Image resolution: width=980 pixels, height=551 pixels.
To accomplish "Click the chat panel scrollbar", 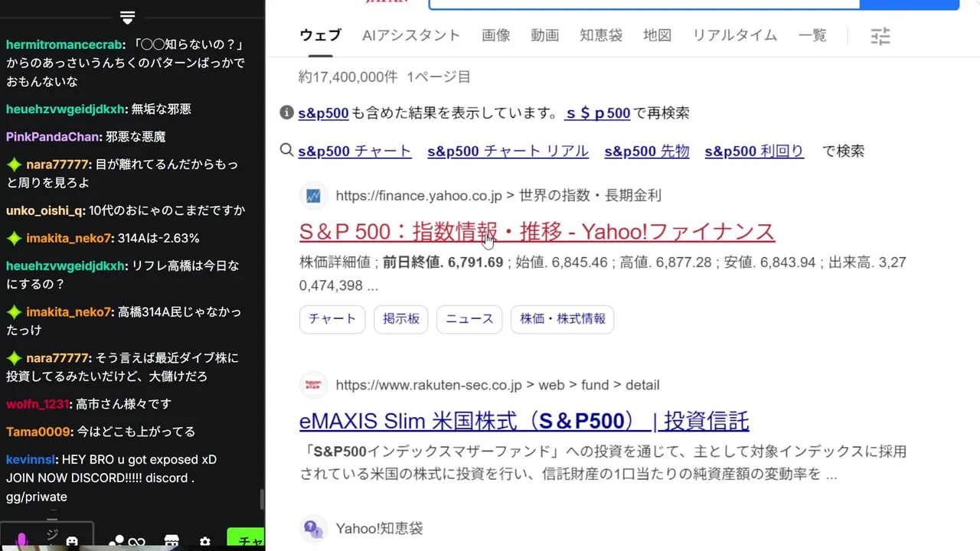I will point(263,500).
